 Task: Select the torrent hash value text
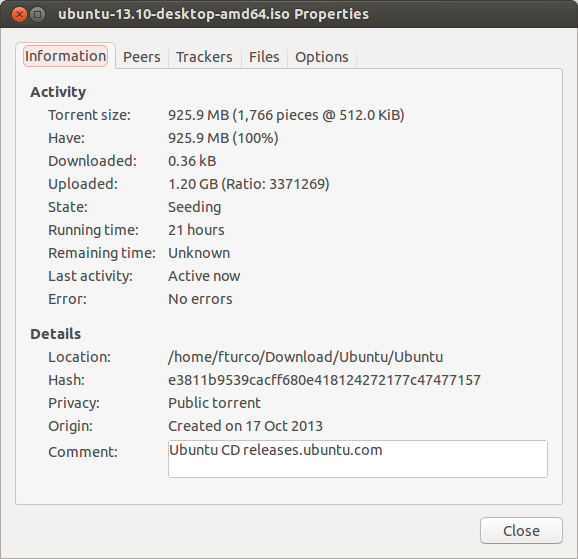coord(324,380)
